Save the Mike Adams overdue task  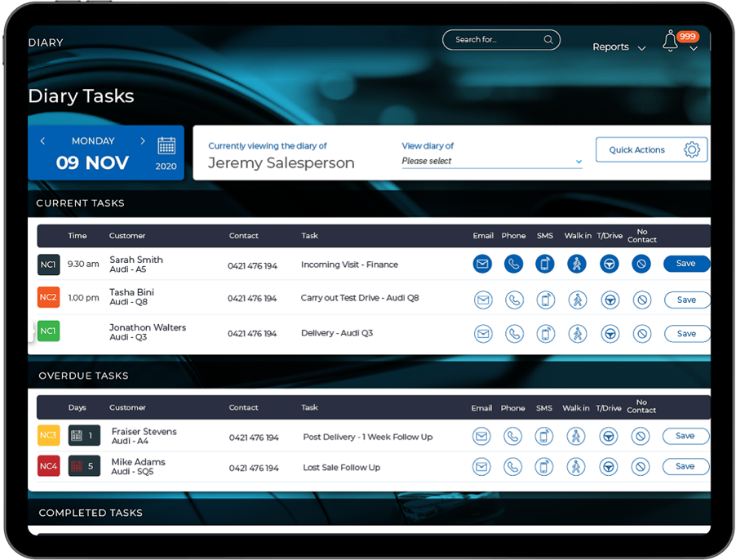[685, 467]
